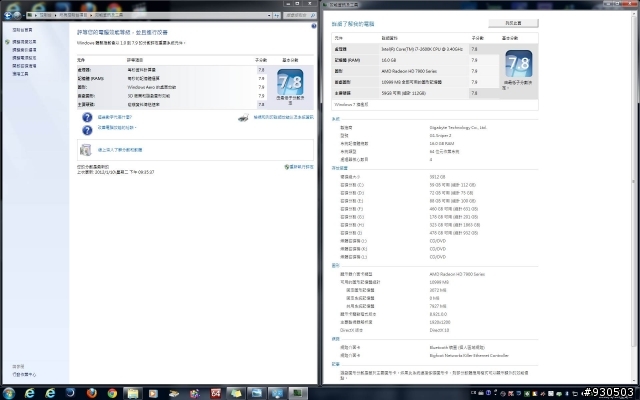Click the Control Panel search box
Screen dimensions: 640x400
pos(299,15)
